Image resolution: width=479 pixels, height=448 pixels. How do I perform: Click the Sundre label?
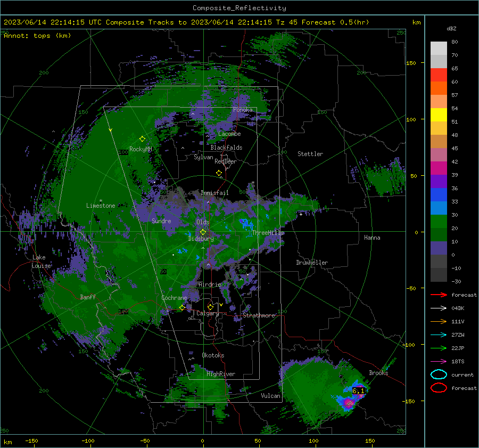(161, 221)
